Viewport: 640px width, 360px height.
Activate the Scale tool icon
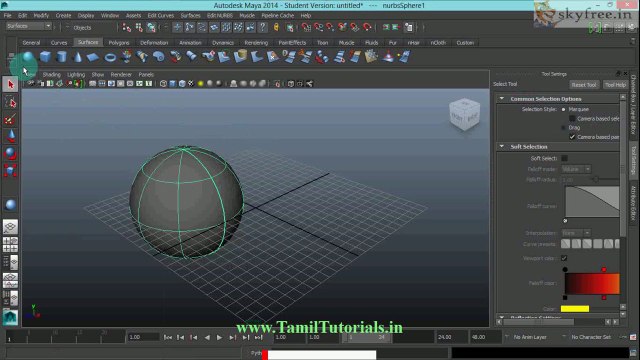point(11,170)
